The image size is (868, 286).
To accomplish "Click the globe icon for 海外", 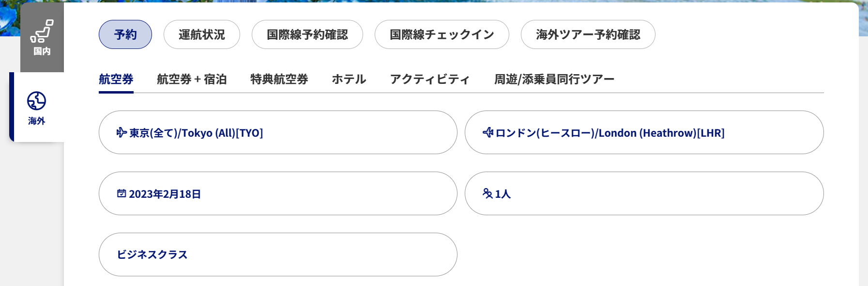I will [36, 101].
